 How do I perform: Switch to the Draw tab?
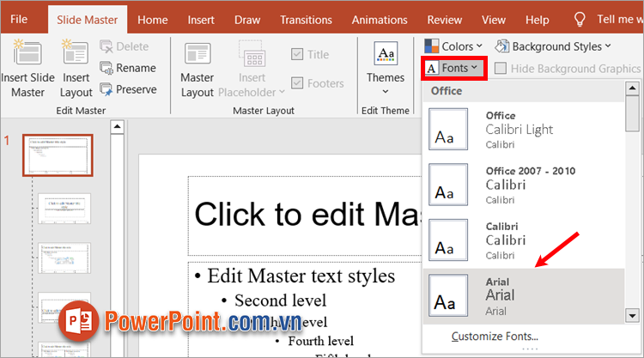point(247,20)
